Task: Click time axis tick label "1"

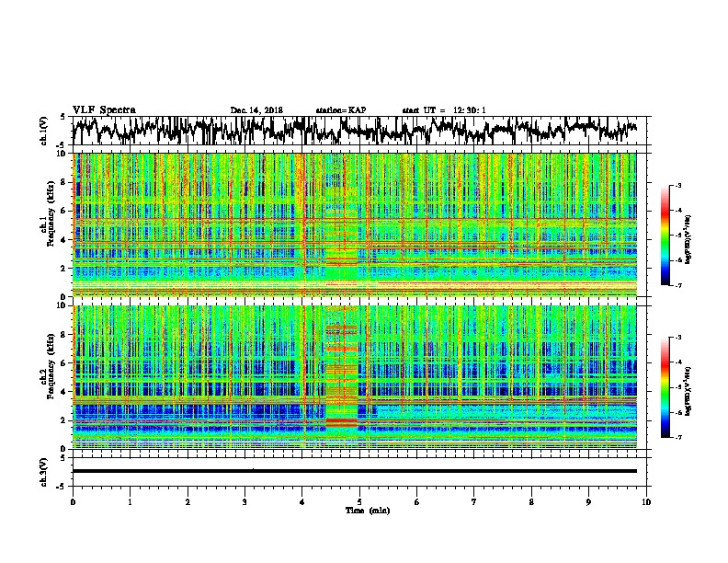Action: tap(130, 502)
